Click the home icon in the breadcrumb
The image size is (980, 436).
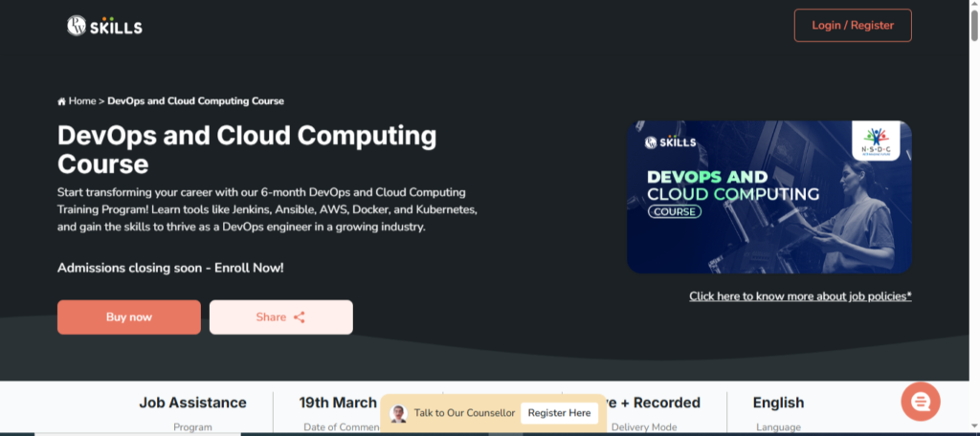pyautogui.click(x=62, y=101)
